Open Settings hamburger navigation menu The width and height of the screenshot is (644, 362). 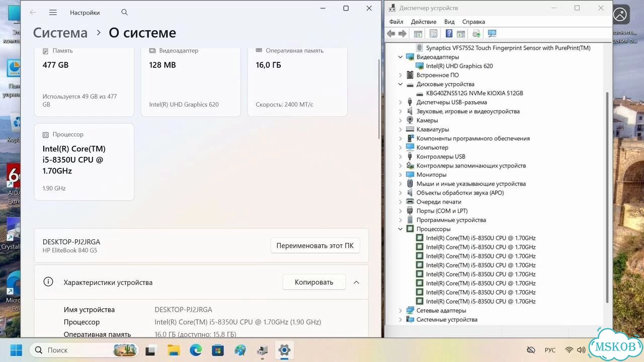pos(53,13)
